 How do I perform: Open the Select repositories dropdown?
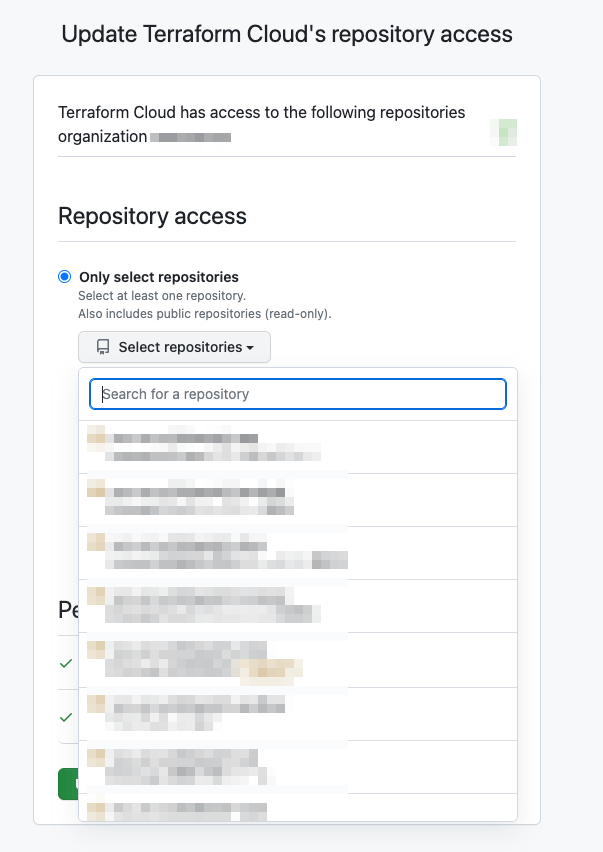click(174, 347)
